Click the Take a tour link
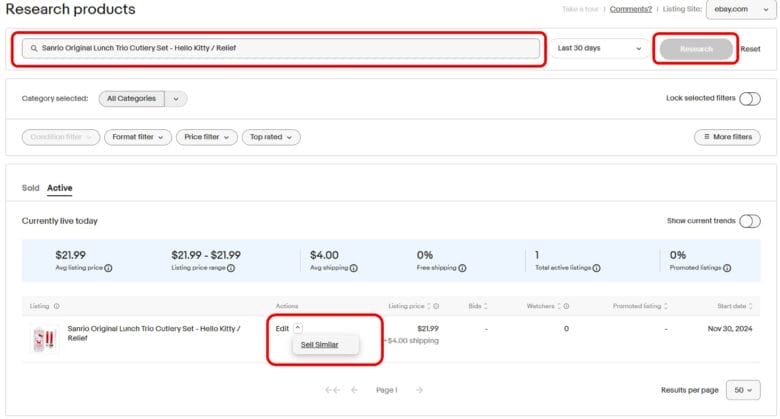 pos(580,9)
